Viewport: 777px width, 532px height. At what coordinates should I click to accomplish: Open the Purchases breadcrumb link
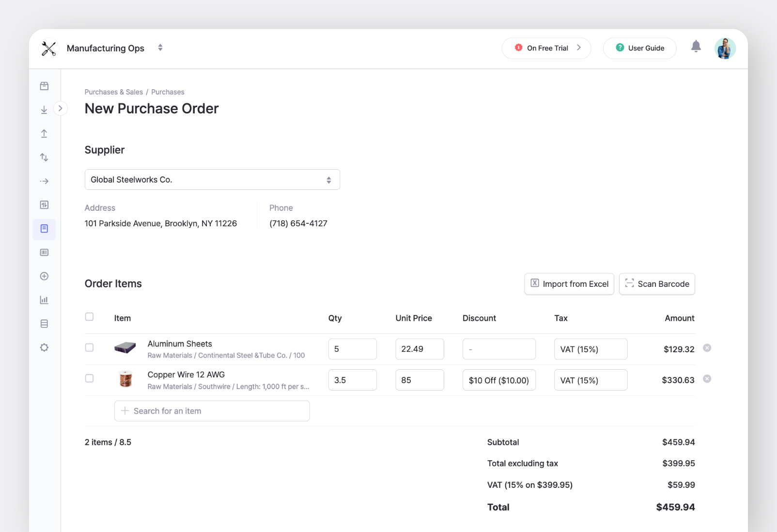[167, 92]
